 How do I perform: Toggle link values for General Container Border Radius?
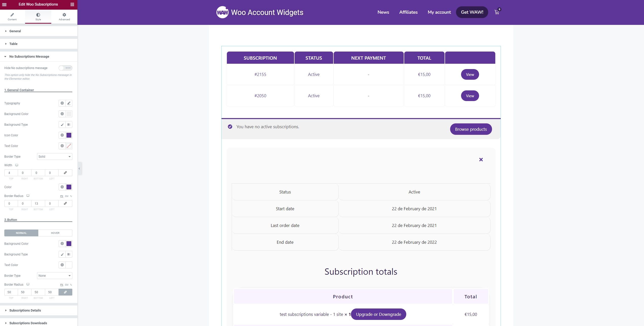click(65, 204)
